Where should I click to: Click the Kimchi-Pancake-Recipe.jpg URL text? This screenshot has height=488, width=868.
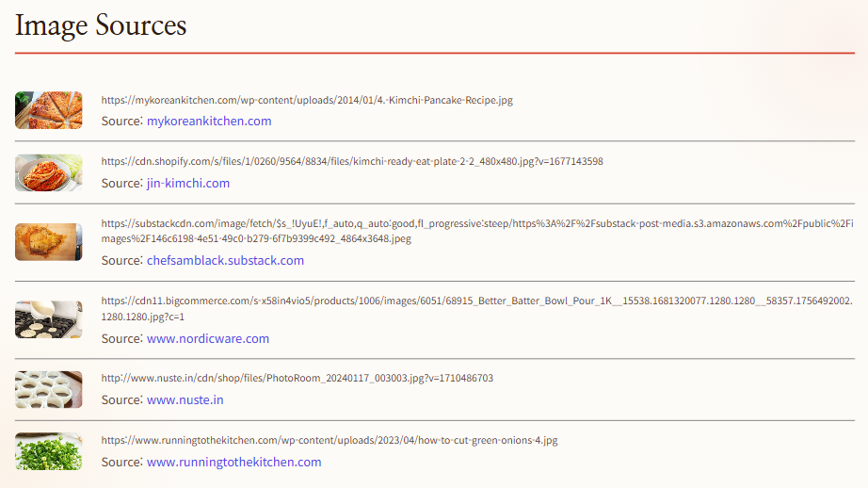pos(307,100)
